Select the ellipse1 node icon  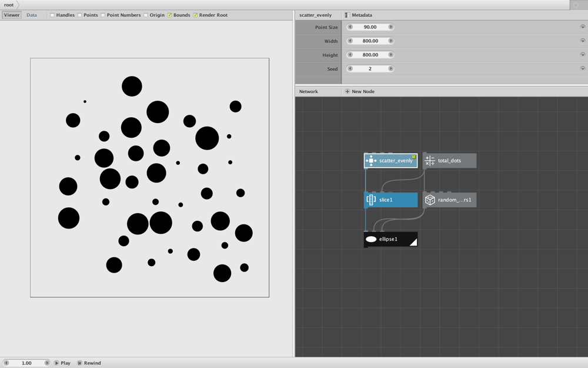click(371, 239)
